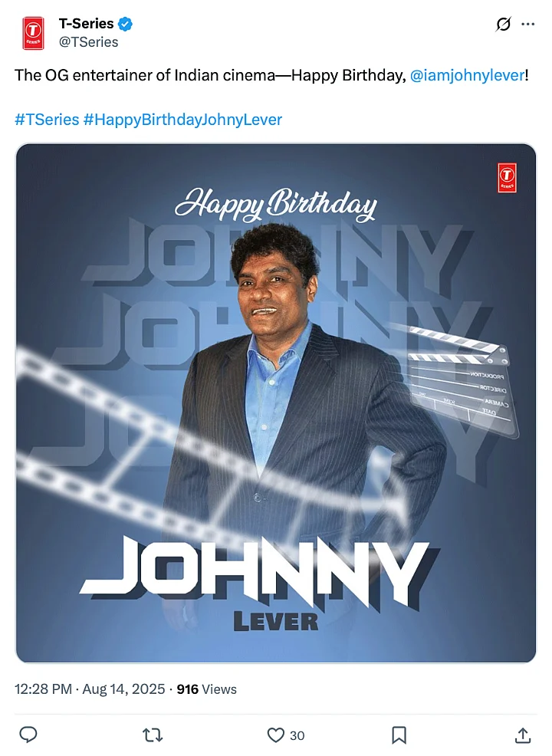Repost this tweet using retweet icon
552x756 pixels.
point(153,735)
